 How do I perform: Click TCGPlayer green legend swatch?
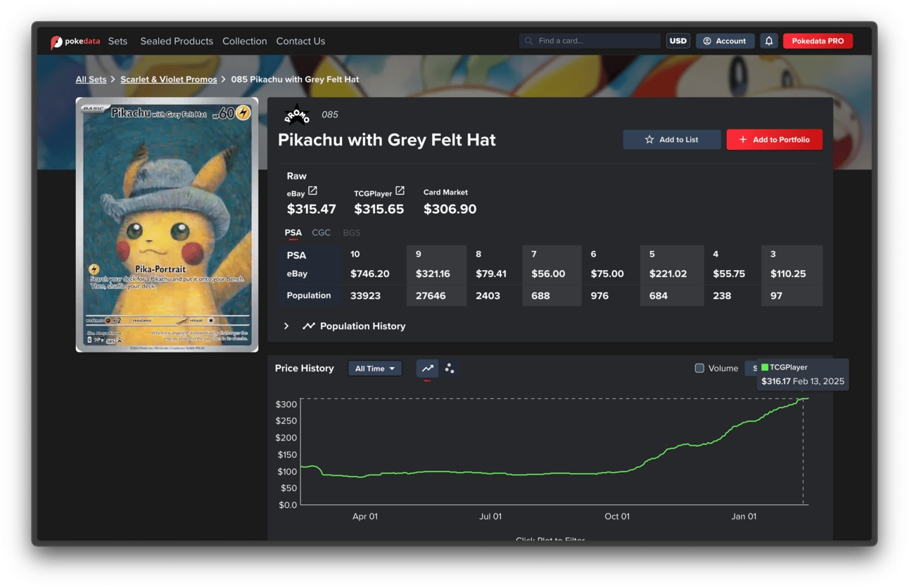point(765,367)
